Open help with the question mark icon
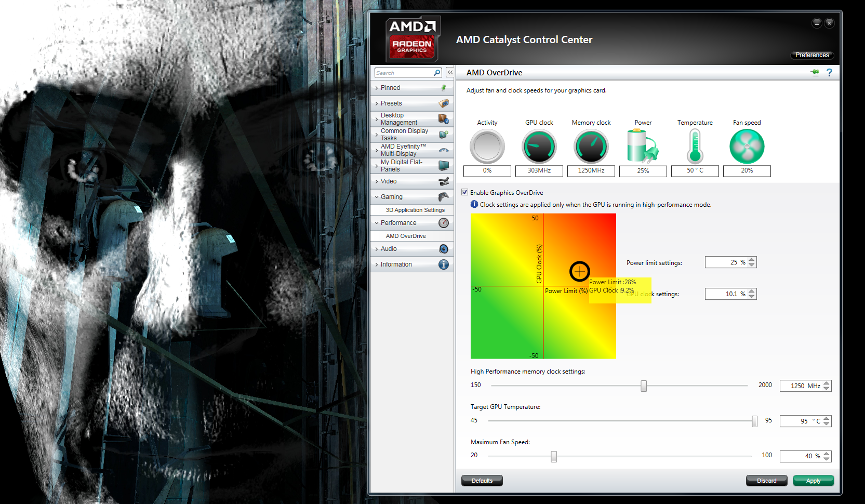 coord(829,73)
